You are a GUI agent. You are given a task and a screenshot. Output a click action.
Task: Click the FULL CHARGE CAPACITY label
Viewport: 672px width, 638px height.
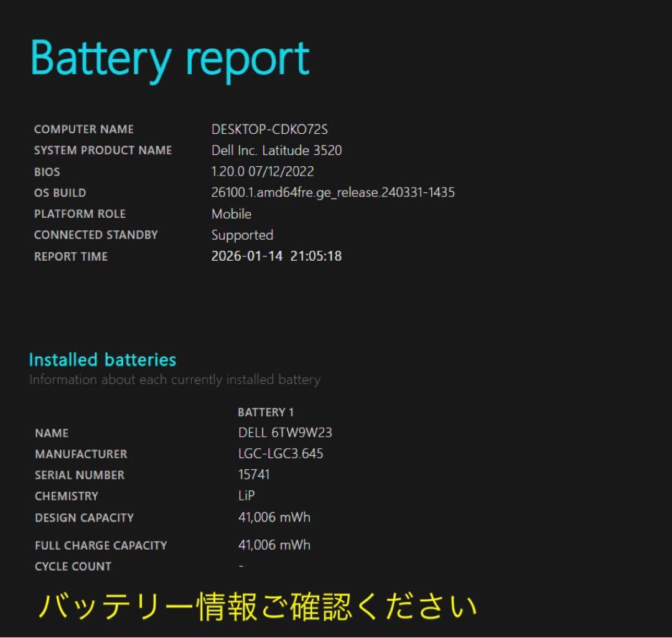tap(101, 545)
